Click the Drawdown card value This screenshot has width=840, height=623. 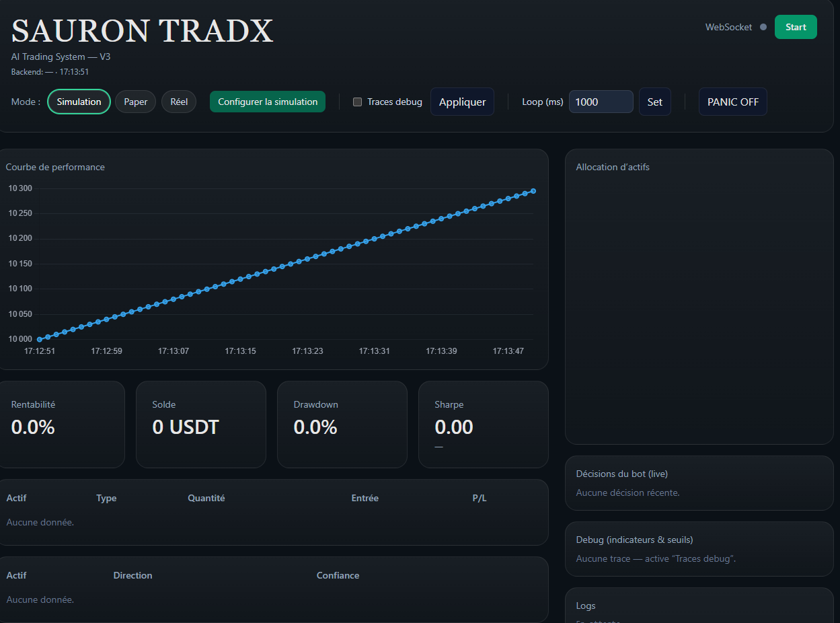point(315,427)
